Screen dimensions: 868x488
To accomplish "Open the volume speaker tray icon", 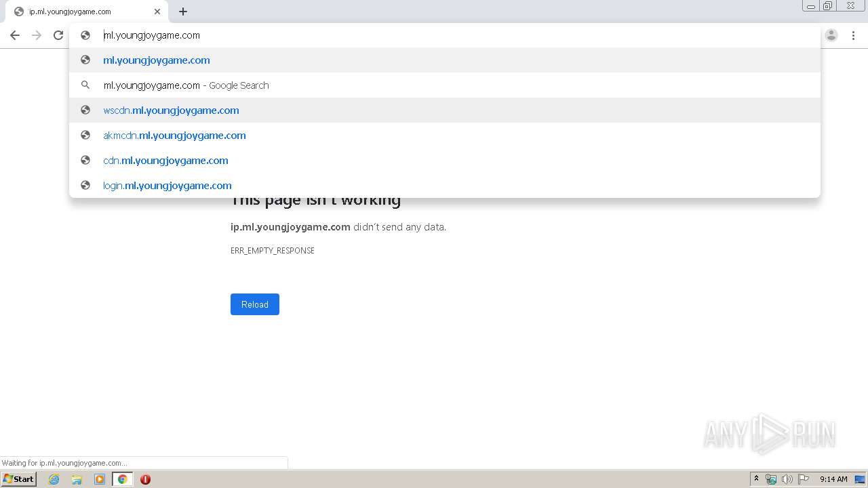I will pyautogui.click(x=787, y=479).
